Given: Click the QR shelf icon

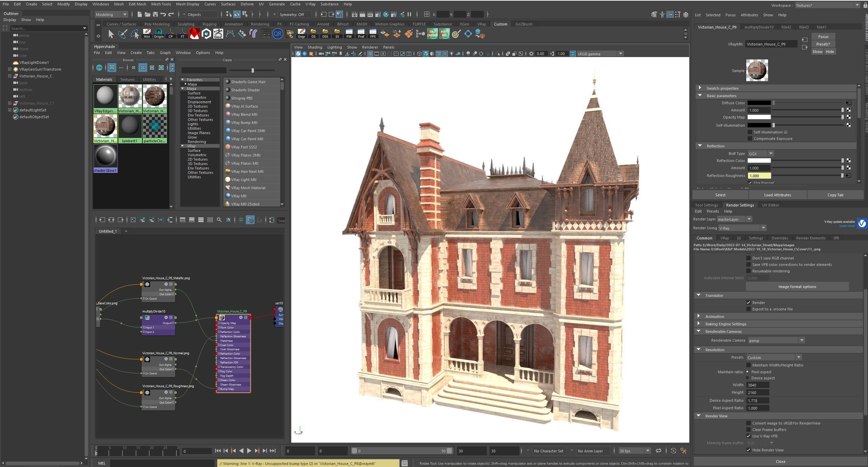Looking at the screenshot, I should tap(277, 34).
